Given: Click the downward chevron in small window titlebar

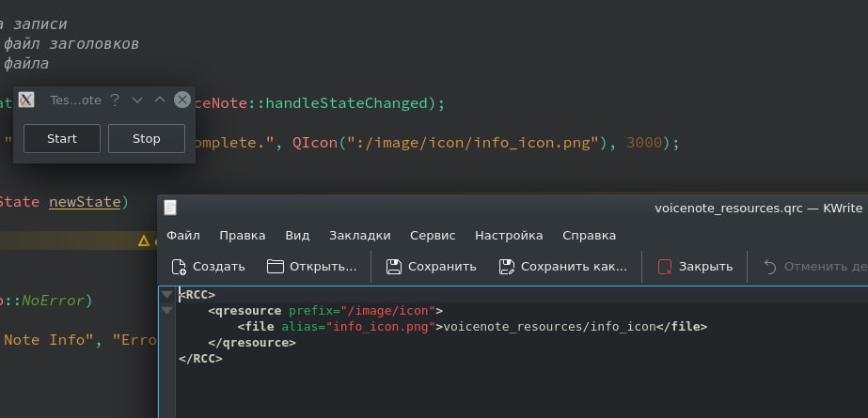Looking at the screenshot, I should click(137, 101).
